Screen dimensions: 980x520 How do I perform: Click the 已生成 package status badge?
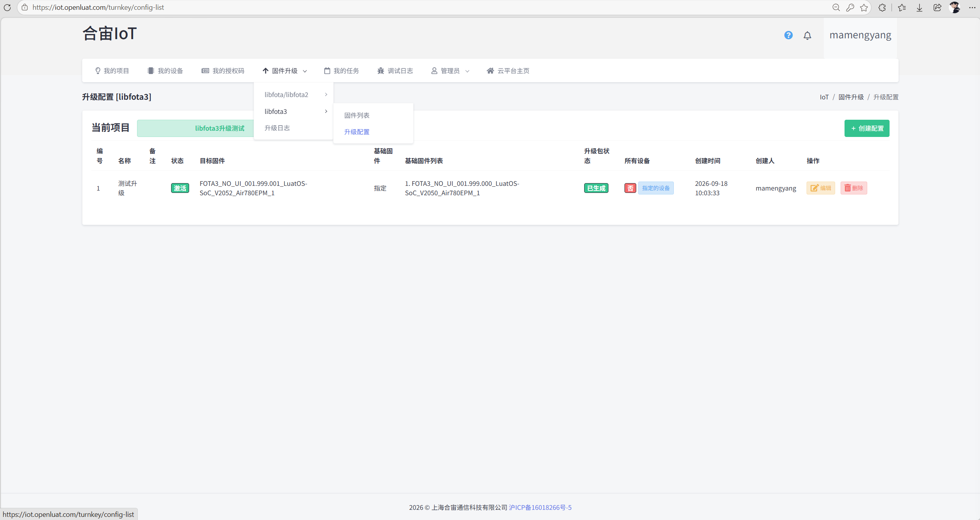point(596,188)
